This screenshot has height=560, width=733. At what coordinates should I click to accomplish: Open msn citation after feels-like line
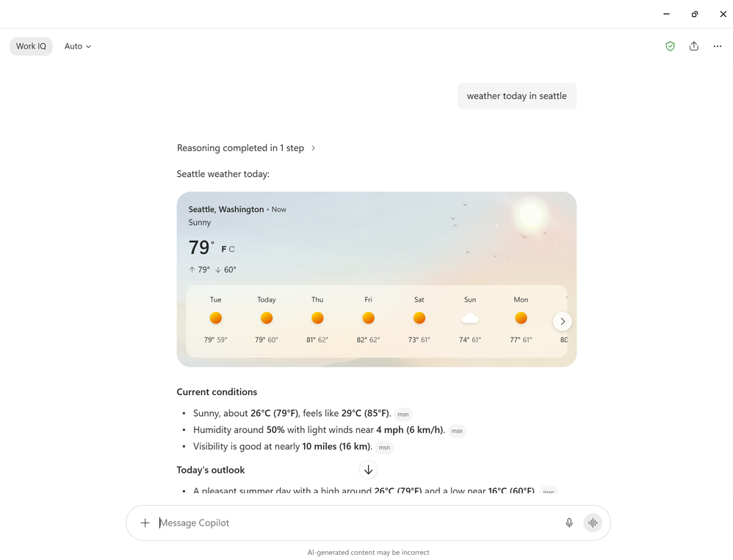coord(403,414)
